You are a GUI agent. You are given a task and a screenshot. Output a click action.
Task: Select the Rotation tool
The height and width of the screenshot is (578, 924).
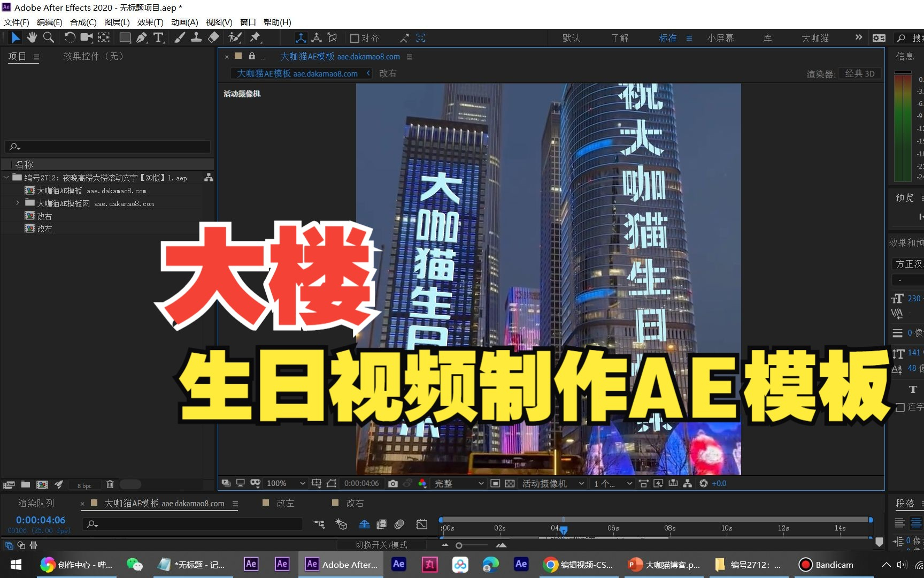click(70, 37)
